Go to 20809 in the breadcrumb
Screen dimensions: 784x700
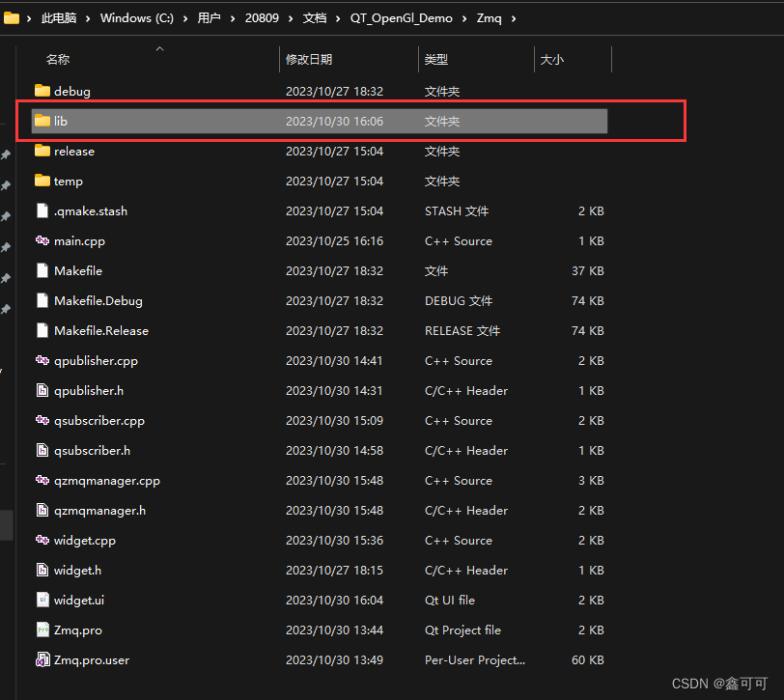point(262,18)
